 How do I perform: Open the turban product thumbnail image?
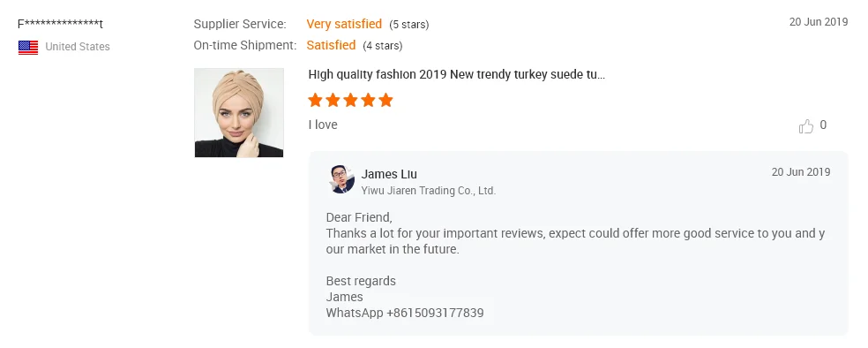click(239, 112)
